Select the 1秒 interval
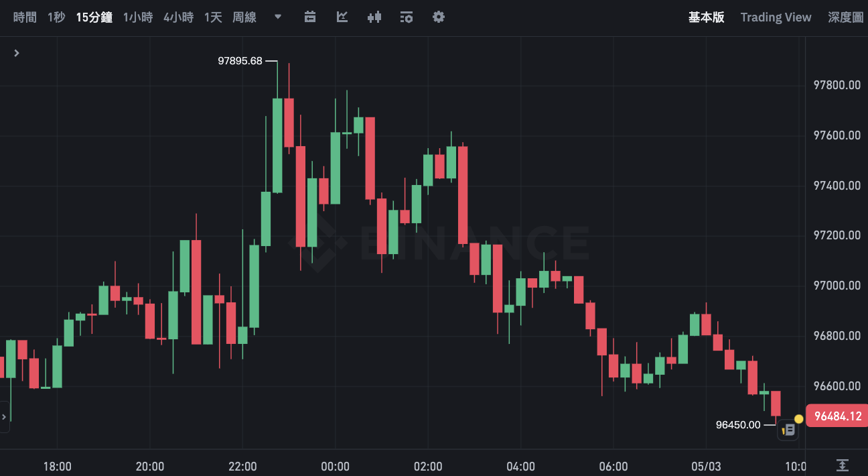The width and height of the screenshot is (868, 476). (x=56, y=17)
